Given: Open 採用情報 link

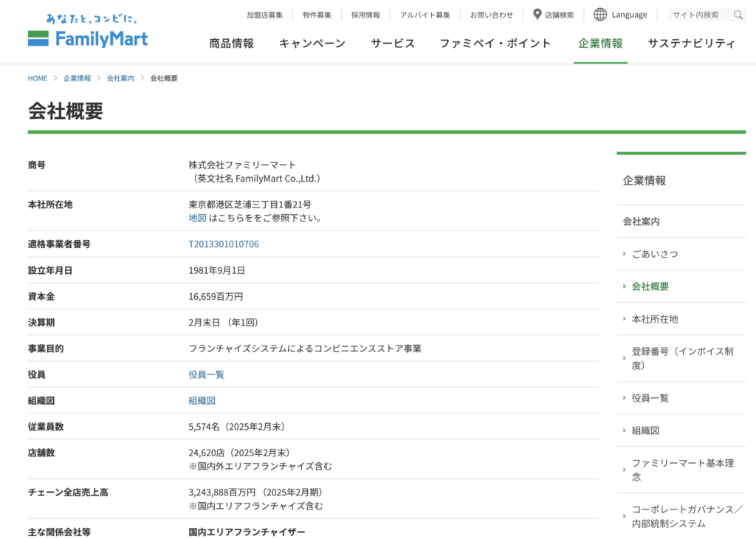Looking at the screenshot, I should 365,15.
